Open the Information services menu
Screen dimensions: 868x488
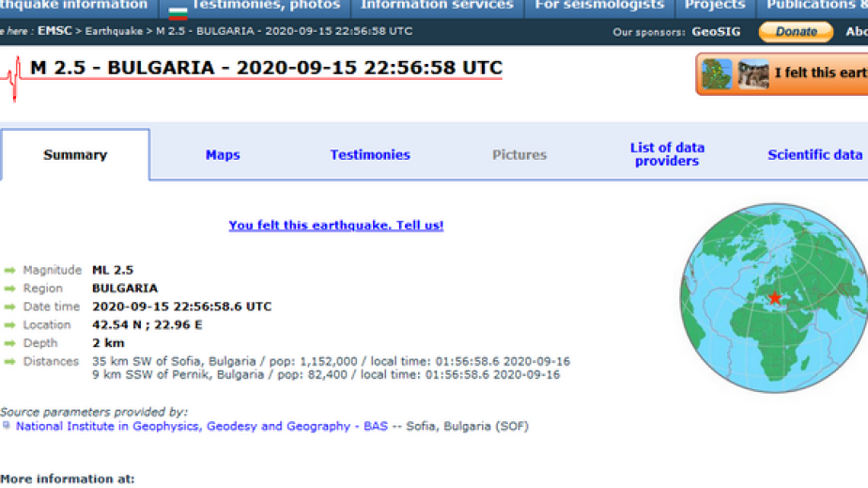(437, 6)
